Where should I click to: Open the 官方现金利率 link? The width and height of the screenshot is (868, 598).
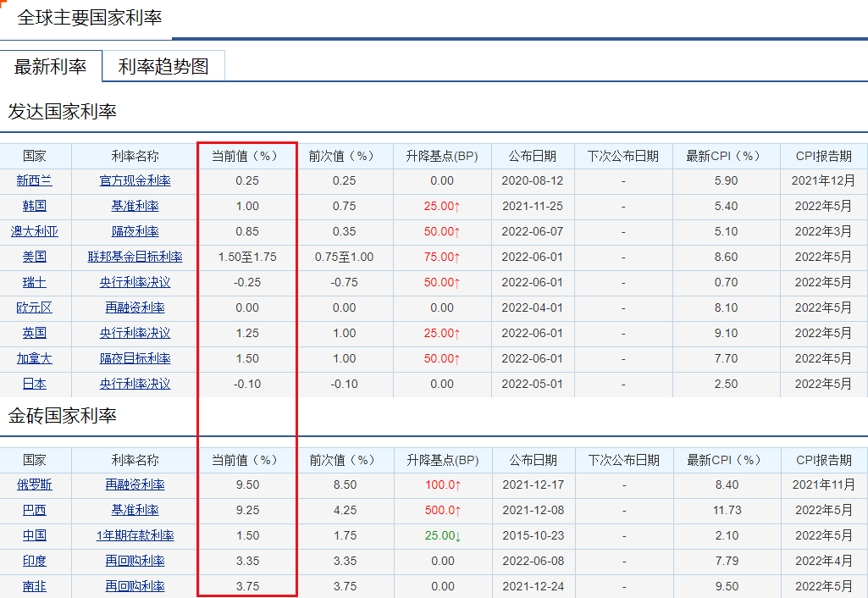(135, 180)
